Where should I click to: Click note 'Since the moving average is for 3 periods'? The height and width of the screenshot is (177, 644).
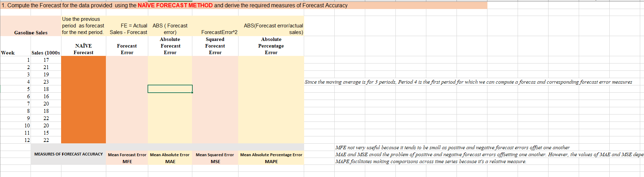(468, 82)
